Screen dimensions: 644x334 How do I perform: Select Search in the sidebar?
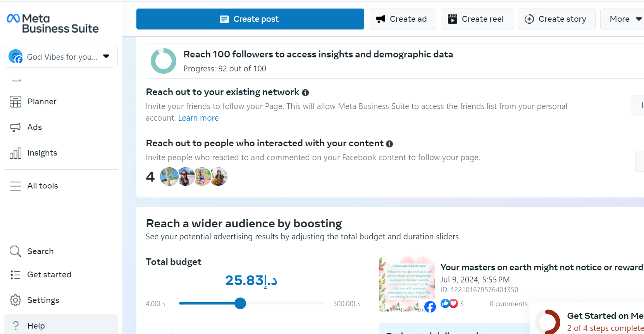click(x=61, y=251)
